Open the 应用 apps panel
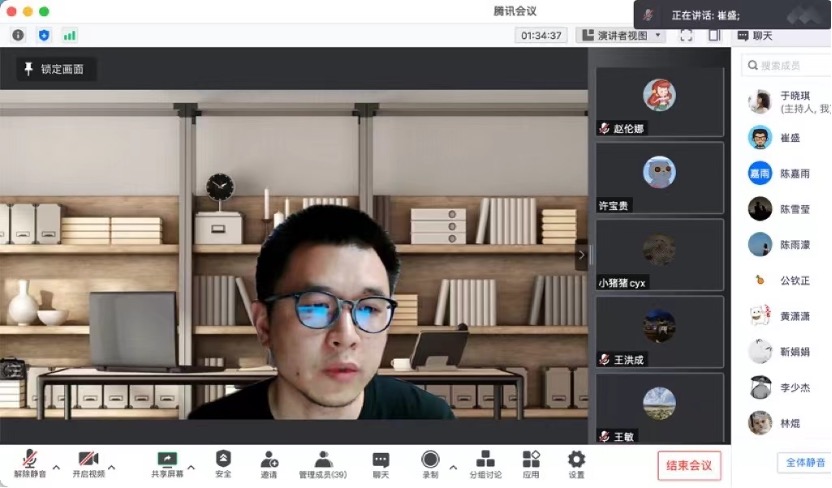The height and width of the screenshot is (488, 832). click(531, 460)
